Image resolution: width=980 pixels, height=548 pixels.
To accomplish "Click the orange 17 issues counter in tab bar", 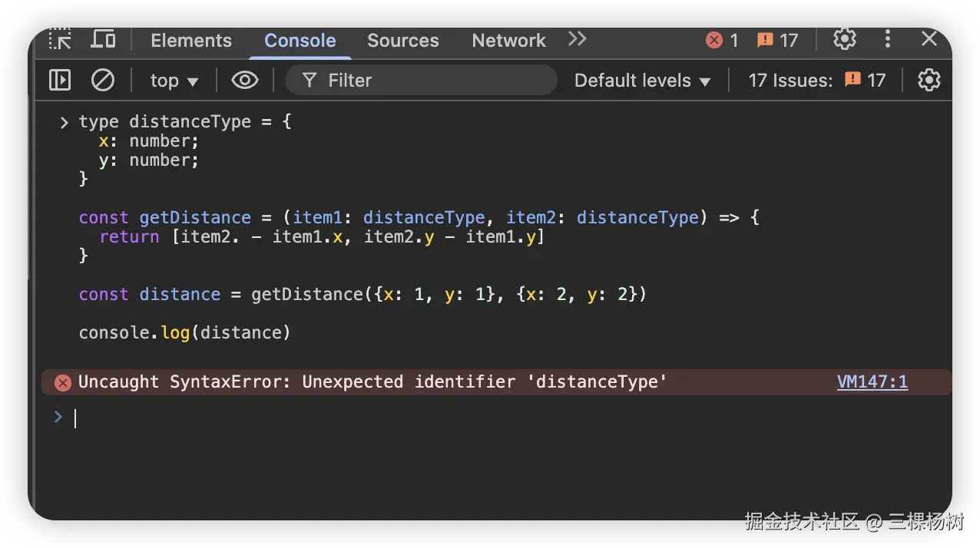I will pyautogui.click(x=777, y=40).
